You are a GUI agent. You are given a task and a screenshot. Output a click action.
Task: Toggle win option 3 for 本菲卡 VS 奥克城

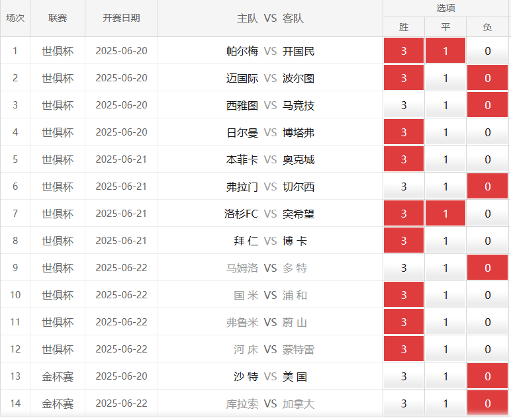[404, 159]
